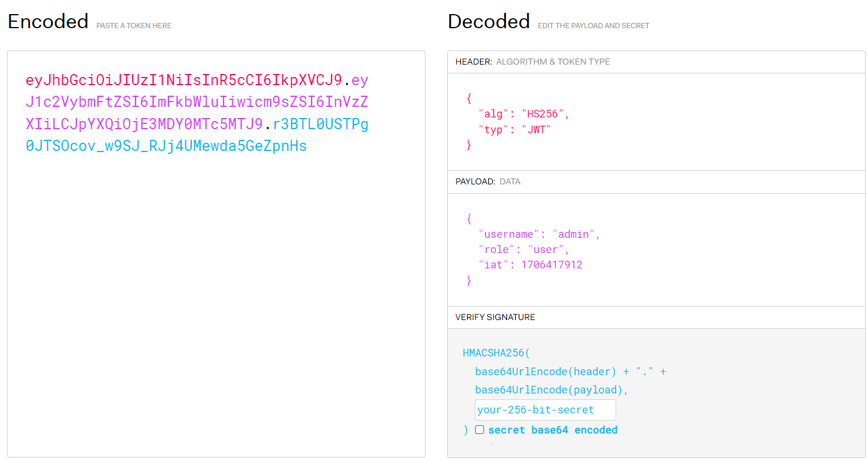Click the blue signature line 0JTSOcov_w9SJ_RJj4UMewda5GeZpnHs
Screen dimensions: 868x461
(x=166, y=146)
